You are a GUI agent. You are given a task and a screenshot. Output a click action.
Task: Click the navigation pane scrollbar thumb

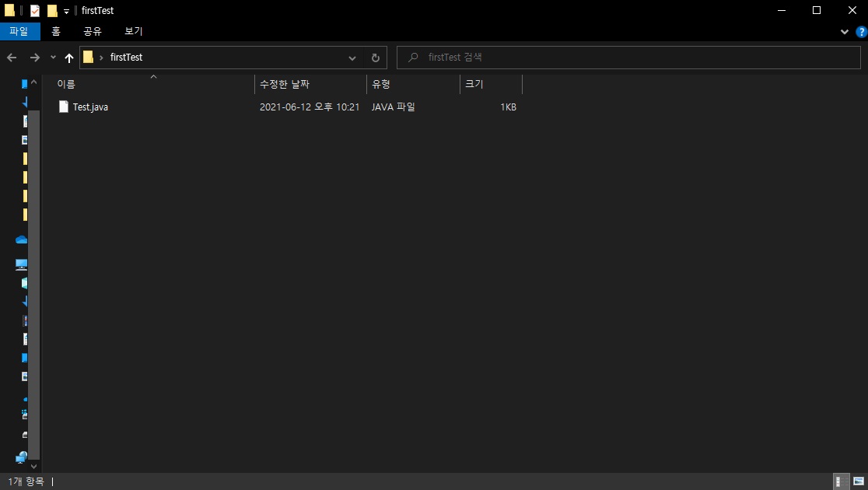[33, 285]
